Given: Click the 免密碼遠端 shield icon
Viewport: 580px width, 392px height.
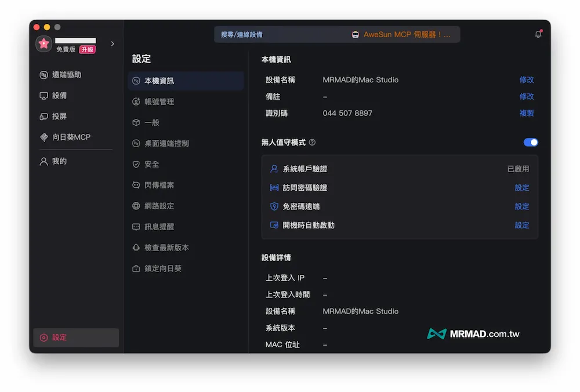Looking at the screenshot, I should 274,206.
